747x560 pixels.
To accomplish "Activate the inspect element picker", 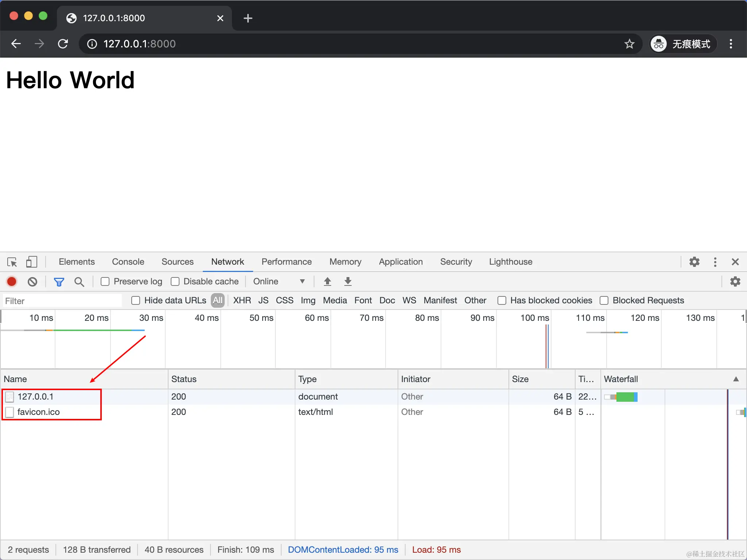I will 12,262.
